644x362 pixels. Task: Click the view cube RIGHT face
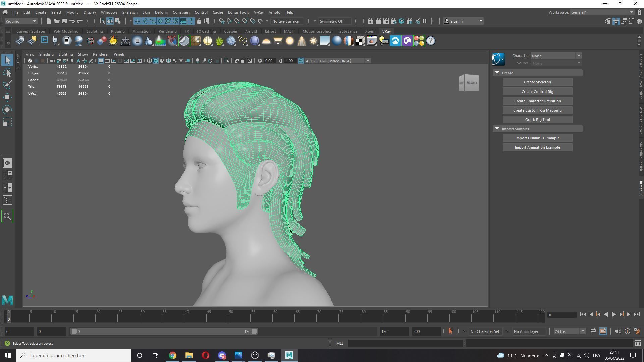point(472,83)
